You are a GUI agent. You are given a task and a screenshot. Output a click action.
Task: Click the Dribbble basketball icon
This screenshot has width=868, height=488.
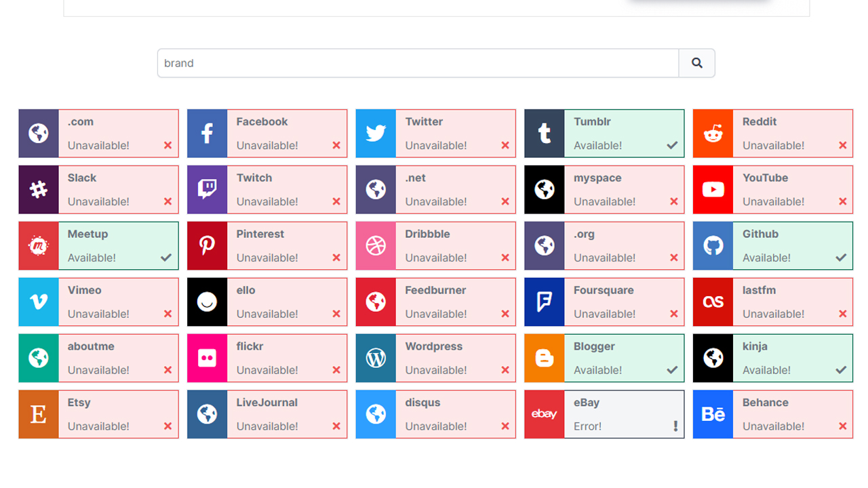376,246
